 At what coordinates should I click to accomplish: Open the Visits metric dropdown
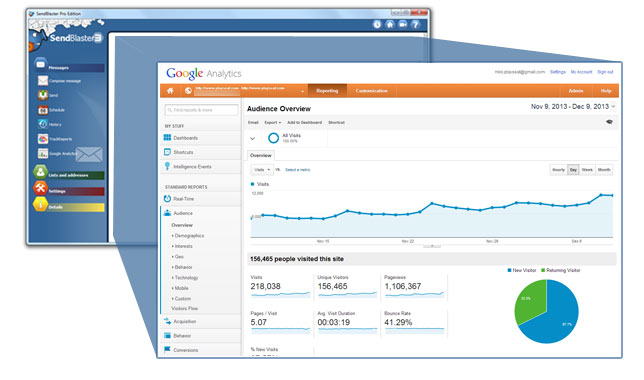pos(262,170)
